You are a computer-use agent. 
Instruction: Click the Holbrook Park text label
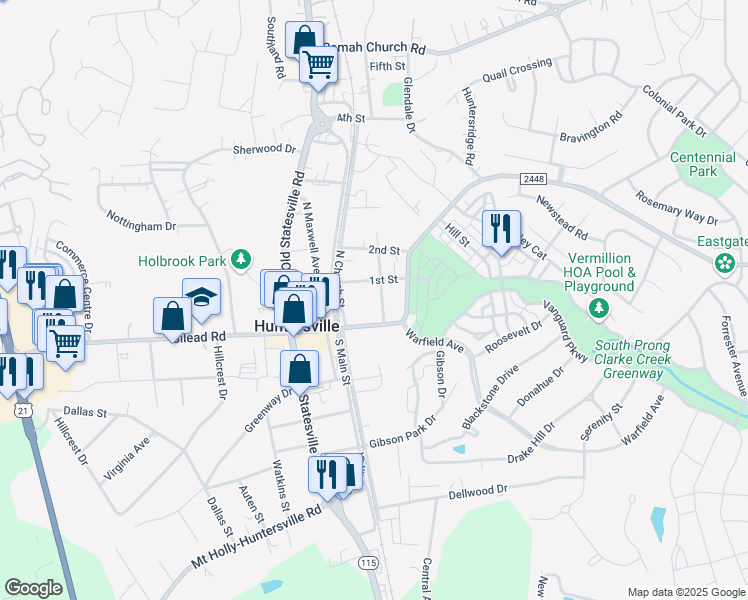pos(182,261)
